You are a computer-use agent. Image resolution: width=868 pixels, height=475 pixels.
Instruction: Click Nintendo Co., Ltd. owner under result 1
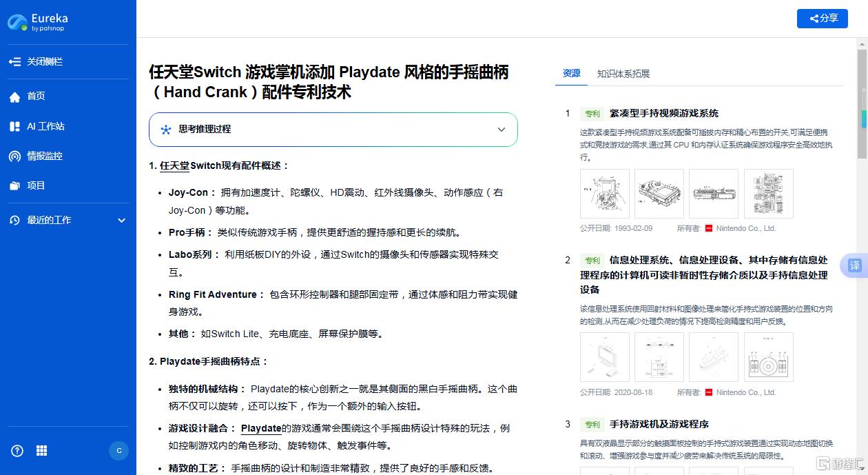pyautogui.click(x=746, y=228)
